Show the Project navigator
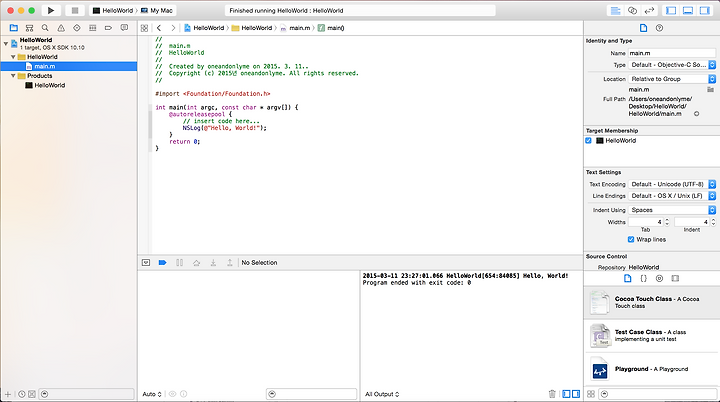Image resolution: width=720 pixels, height=402 pixels. pos(13,28)
